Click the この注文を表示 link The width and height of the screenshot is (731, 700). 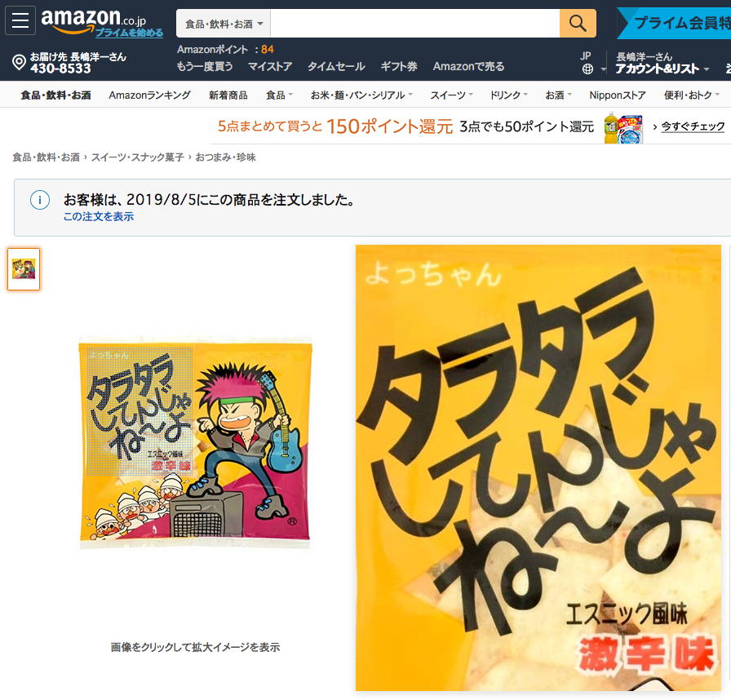[x=99, y=216]
